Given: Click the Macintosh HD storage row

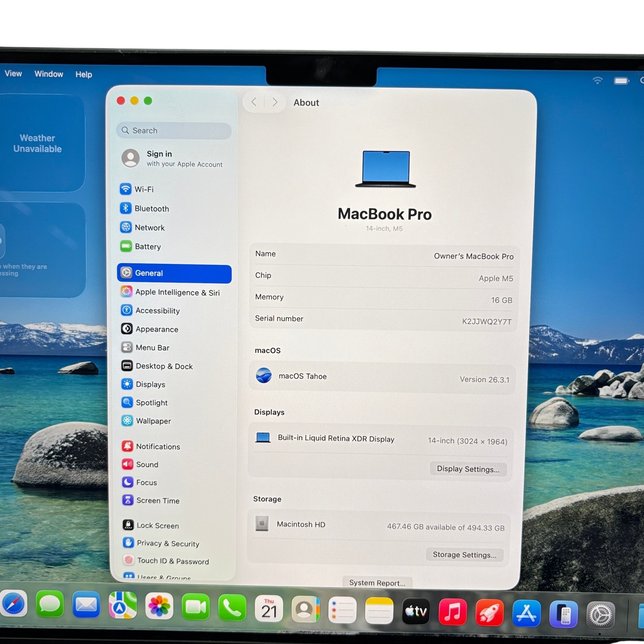Looking at the screenshot, I should click(x=380, y=526).
